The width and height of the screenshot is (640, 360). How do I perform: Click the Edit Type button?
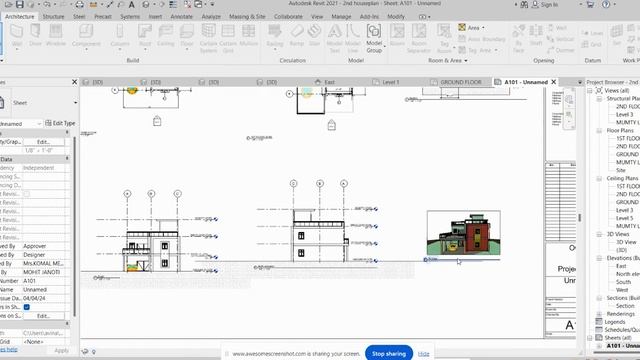(x=60, y=123)
